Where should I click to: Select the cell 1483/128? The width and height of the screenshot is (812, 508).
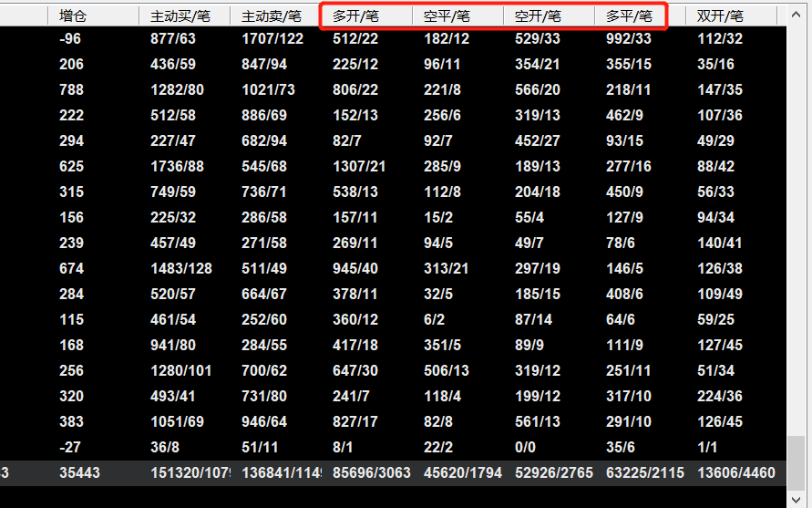point(181,268)
